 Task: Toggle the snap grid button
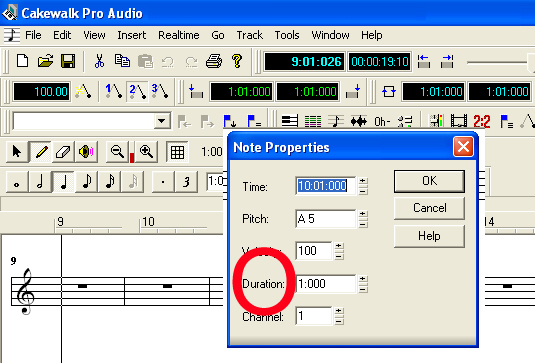(177, 152)
